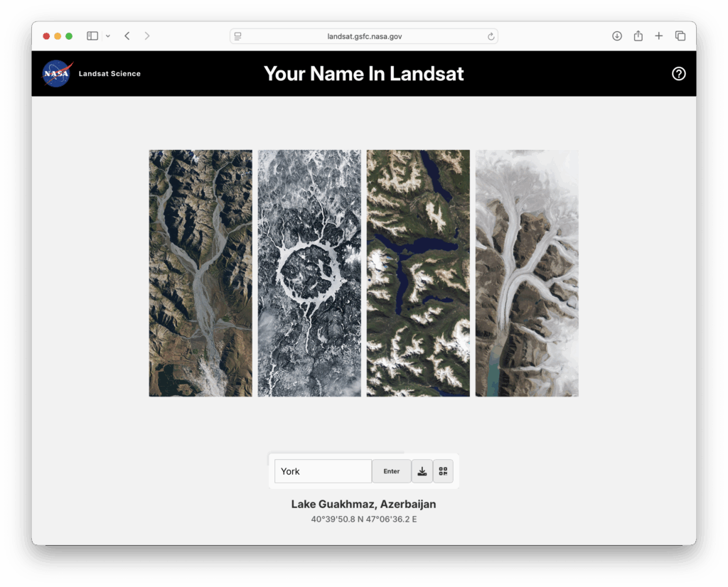Go forward to the next page
This screenshot has height=587, width=728.
[147, 36]
